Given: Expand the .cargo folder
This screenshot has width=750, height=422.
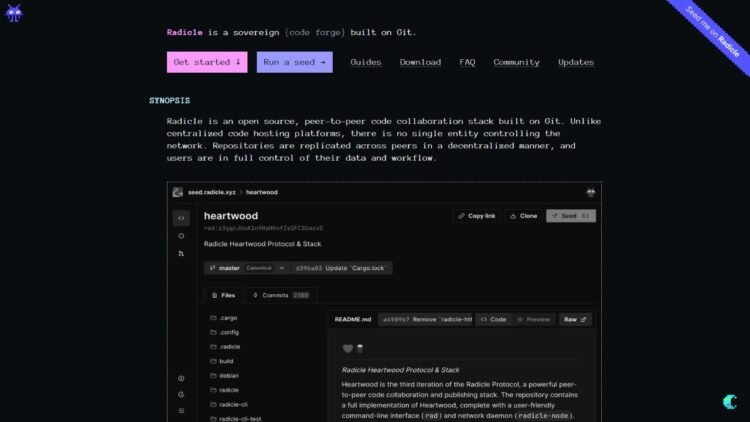Looking at the screenshot, I should tap(224, 318).
